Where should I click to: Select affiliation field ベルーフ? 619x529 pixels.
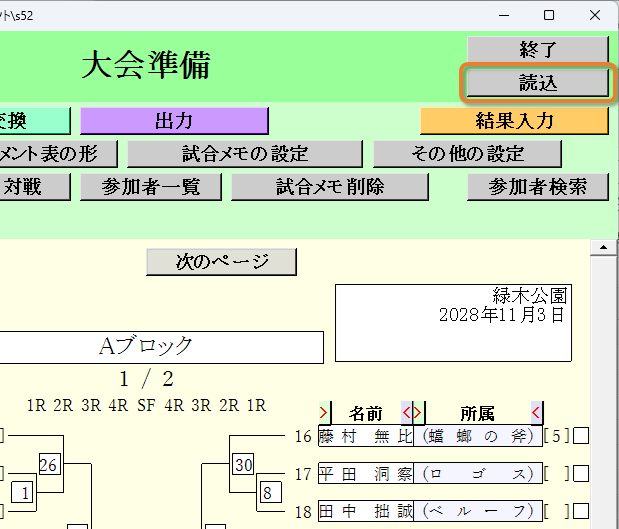tap(478, 511)
